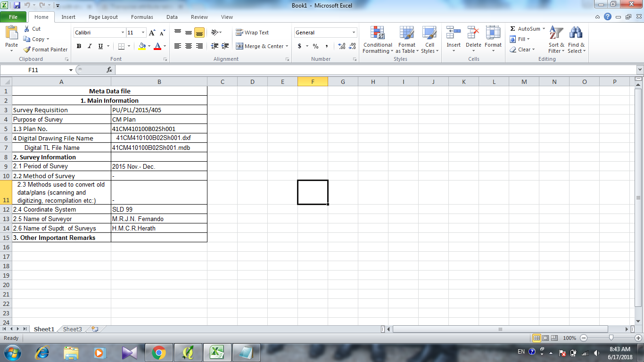The height and width of the screenshot is (362, 644).
Task: Click Increase Font Size icon
Action: click(x=152, y=33)
